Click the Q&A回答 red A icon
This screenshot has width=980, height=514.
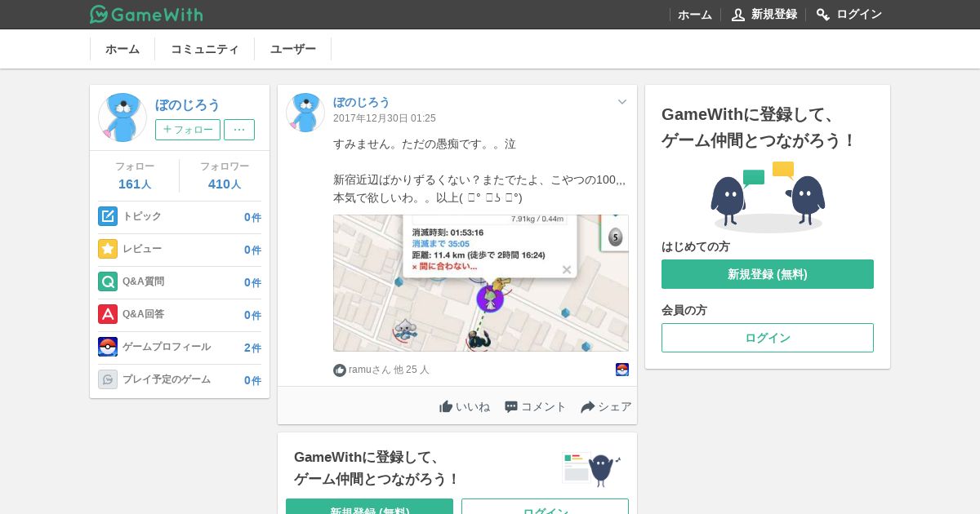[x=108, y=314]
